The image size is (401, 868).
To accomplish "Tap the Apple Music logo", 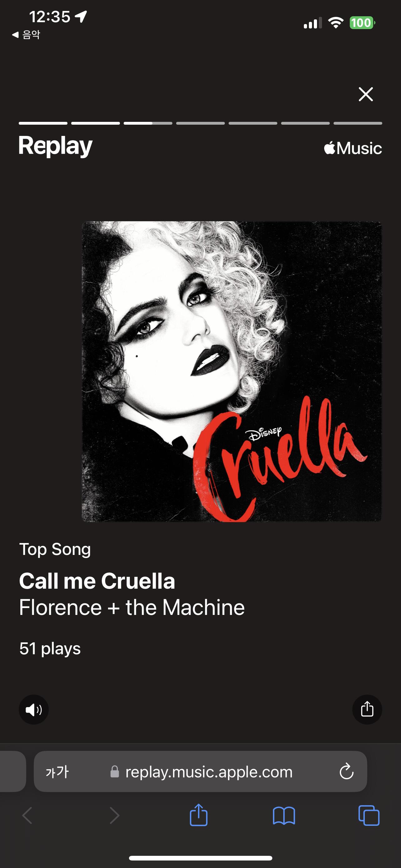I will click(x=353, y=148).
